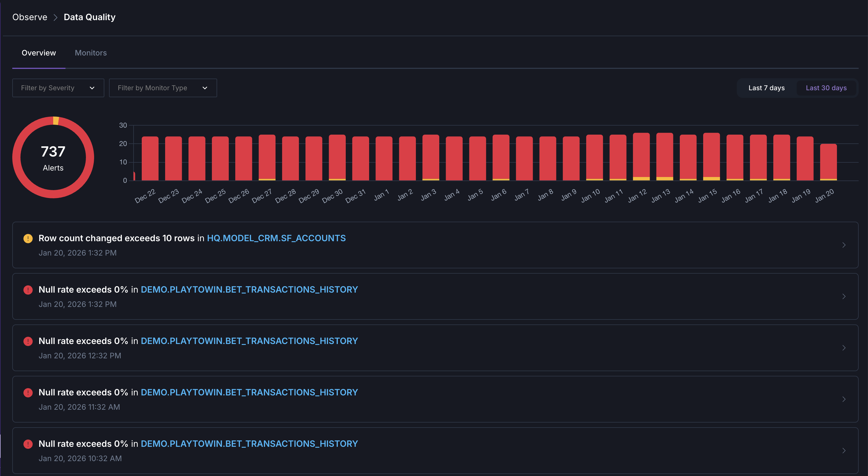
Task: Open the HQ.MODEL_CRM.SF_ACCOUNTS table
Action: [x=276, y=238]
